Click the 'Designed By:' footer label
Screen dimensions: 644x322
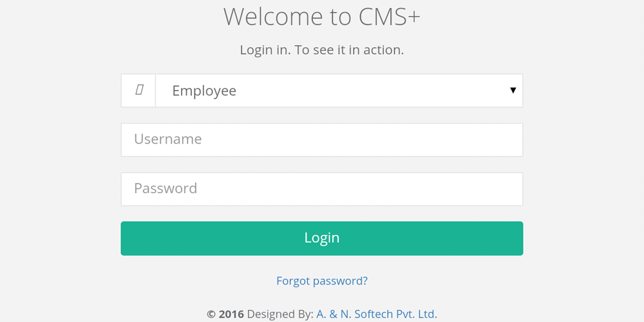[x=280, y=314]
